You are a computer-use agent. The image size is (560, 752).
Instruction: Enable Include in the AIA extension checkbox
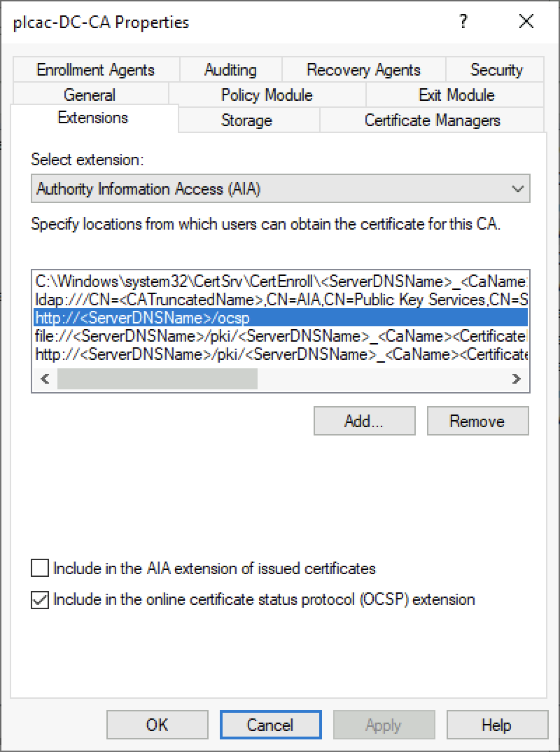pyautogui.click(x=40, y=568)
